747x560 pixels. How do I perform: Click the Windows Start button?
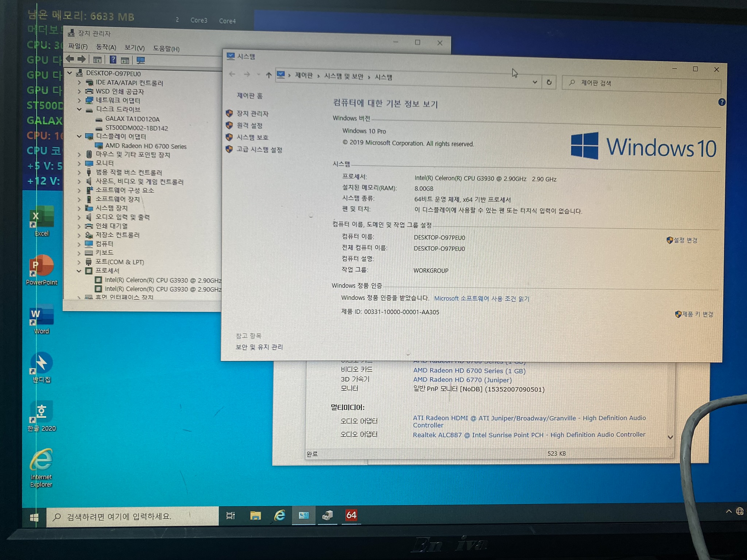[34, 517]
